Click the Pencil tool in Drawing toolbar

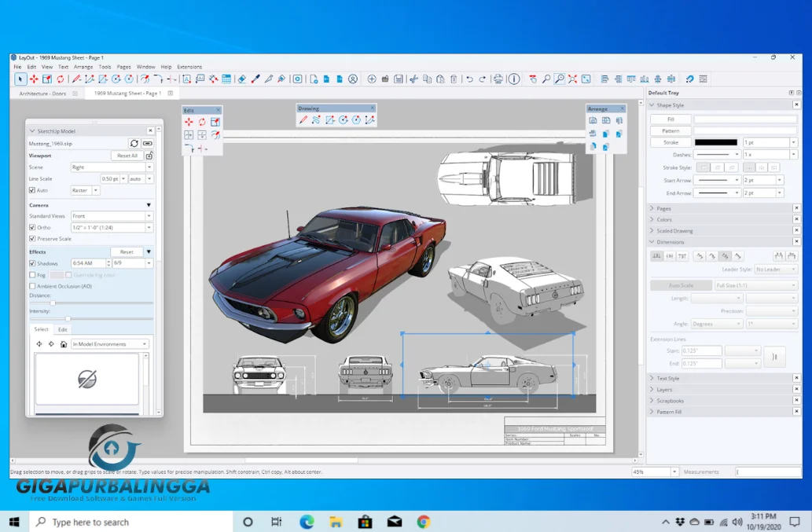click(x=303, y=120)
